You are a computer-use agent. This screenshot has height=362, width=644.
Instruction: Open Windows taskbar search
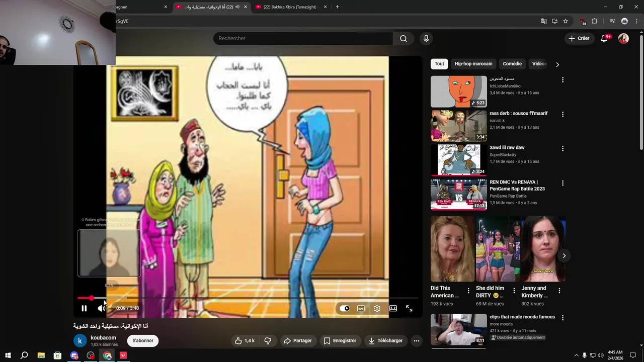pos(24,355)
